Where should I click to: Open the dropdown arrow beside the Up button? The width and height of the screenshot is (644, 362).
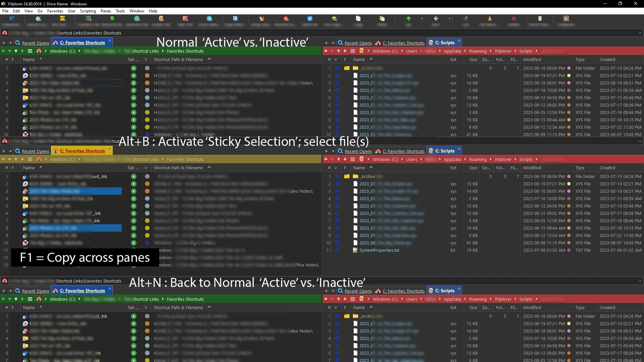tap(422, 19)
